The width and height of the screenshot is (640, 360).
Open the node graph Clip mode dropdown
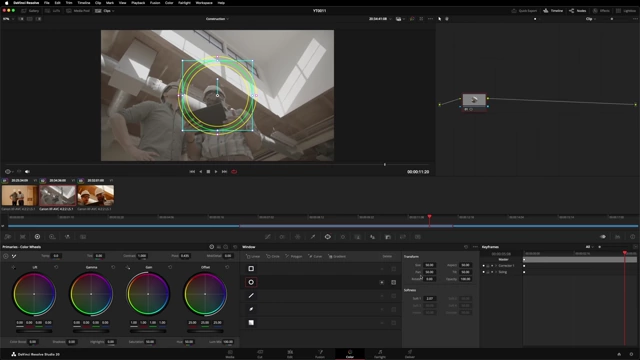(x=591, y=19)
